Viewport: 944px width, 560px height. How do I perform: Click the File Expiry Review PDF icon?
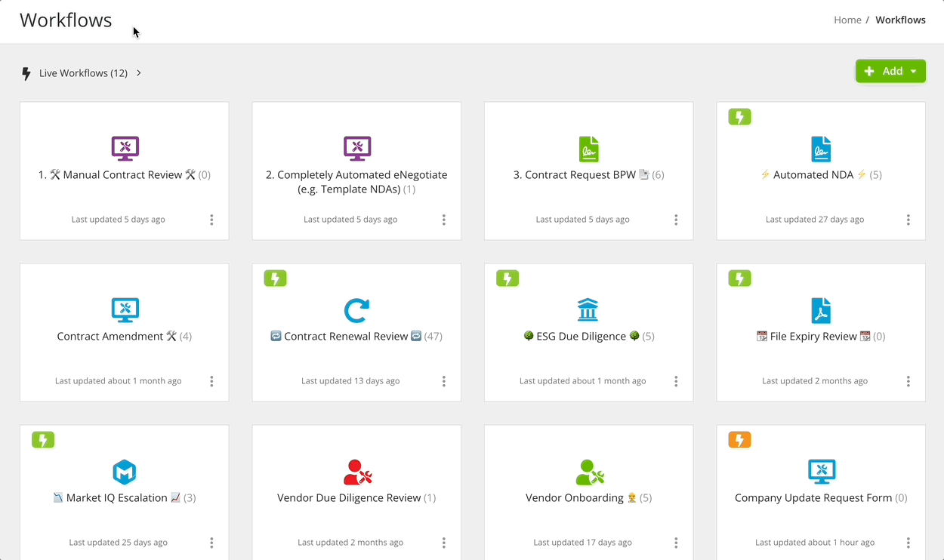820,309
